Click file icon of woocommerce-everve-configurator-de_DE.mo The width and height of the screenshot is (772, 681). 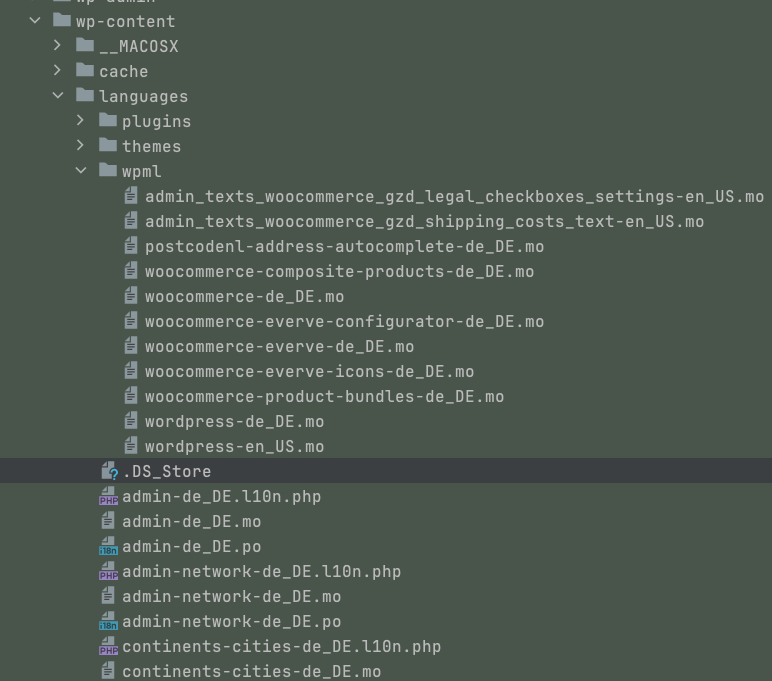[131, 321]
